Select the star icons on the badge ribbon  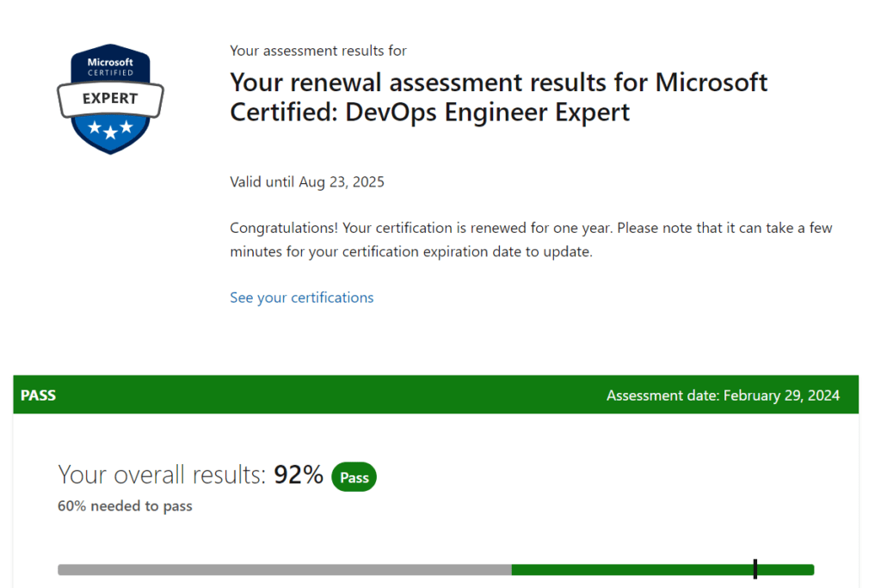click(x=109, y=131)
